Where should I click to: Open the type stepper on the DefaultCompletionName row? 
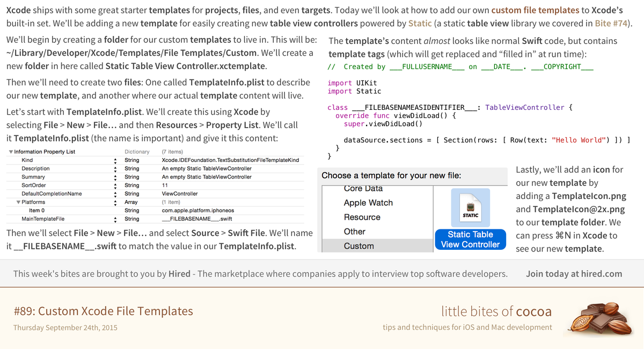(115, 194)
